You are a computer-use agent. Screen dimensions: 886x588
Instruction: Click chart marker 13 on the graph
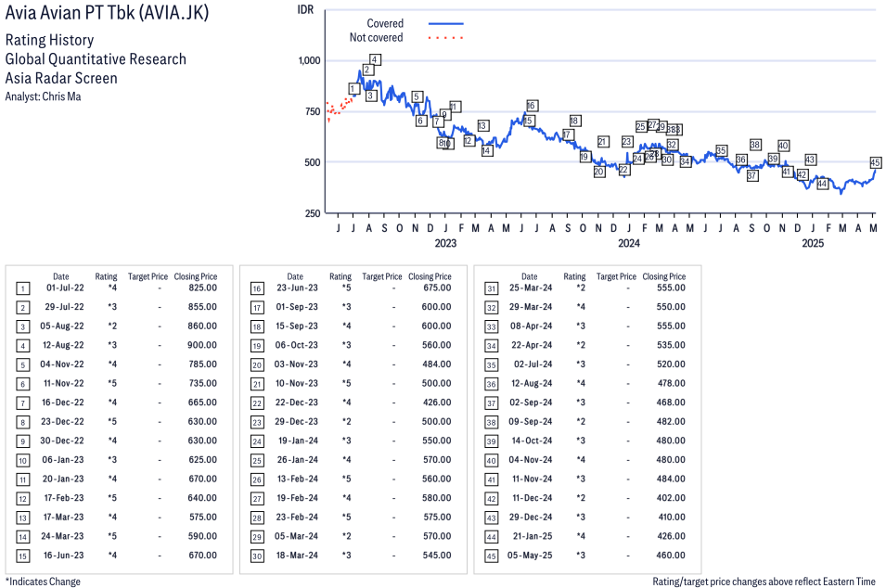(482, 125)
